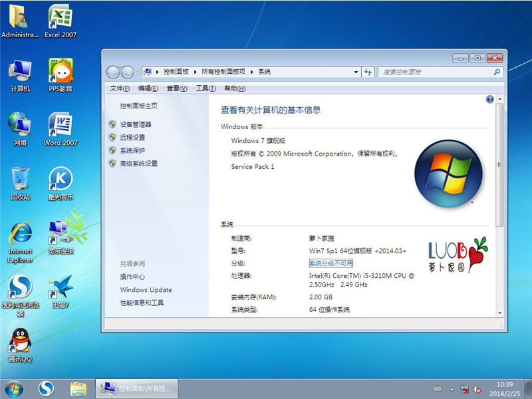Open Windows Explorer from taskbar
This screenshot has height=399, width=532.
click(x=78, y=389)
